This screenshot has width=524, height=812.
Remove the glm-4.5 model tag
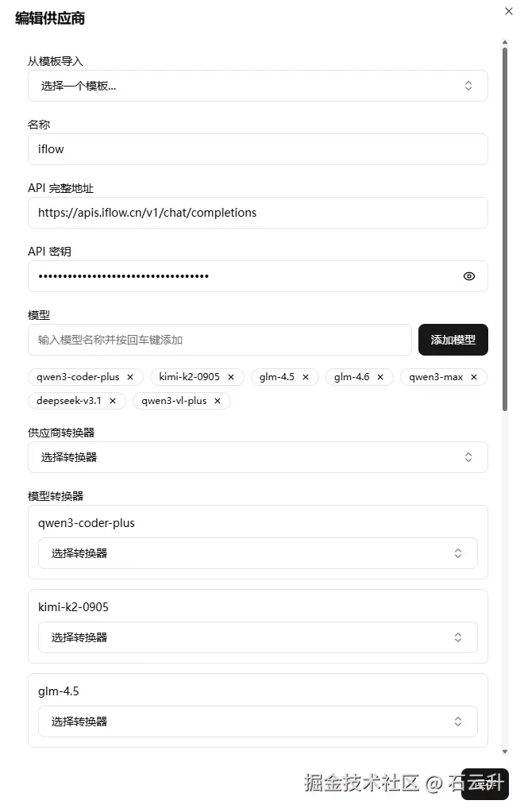point(306,377)
